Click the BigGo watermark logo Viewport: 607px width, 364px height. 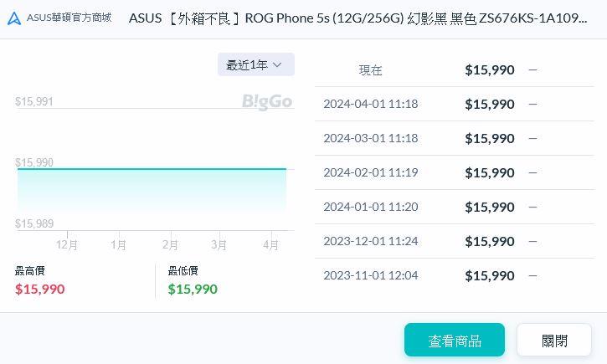(x=266, y=101)
